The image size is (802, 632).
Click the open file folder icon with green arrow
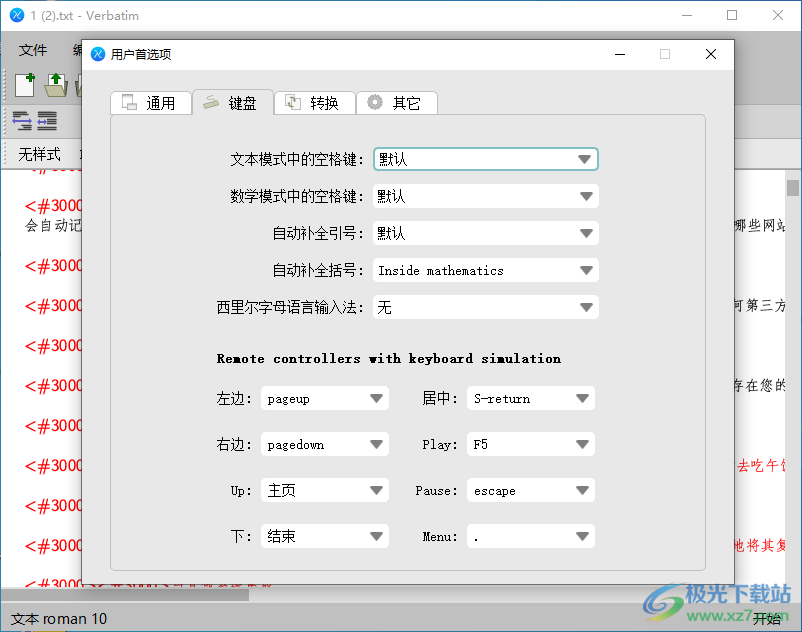[56, 85]
